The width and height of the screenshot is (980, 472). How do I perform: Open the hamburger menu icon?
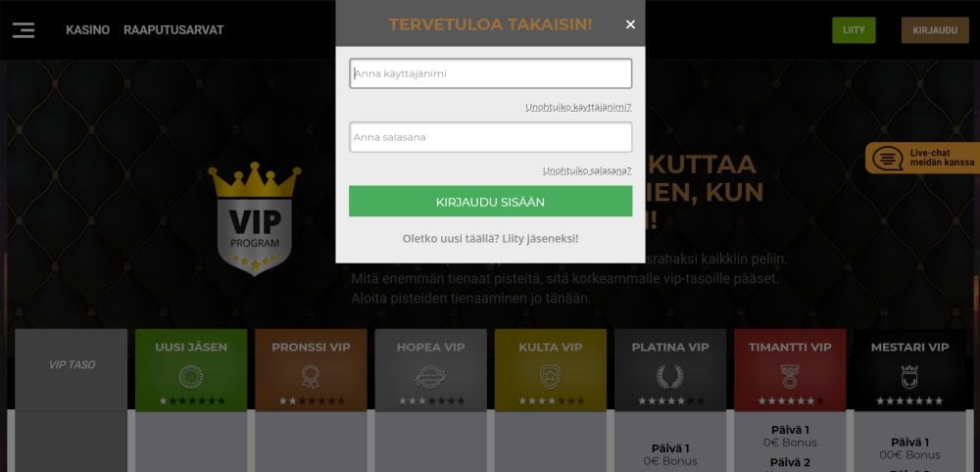24,30
